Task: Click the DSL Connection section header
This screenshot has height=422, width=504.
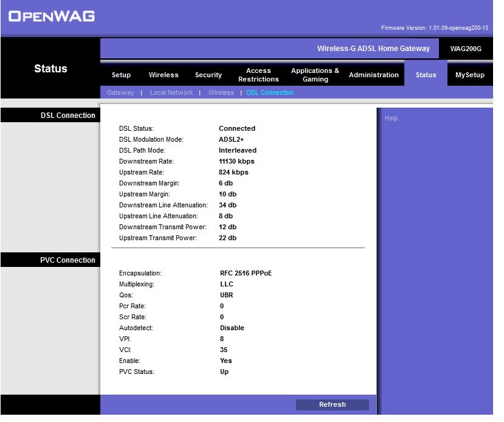Action: [x=68, y=115]
